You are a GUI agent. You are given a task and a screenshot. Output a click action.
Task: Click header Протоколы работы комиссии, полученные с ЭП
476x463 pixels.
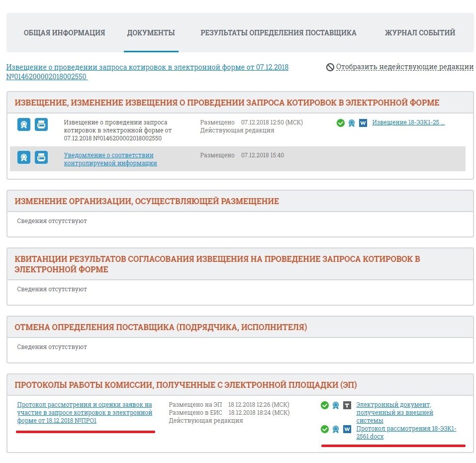click(186, 385)
